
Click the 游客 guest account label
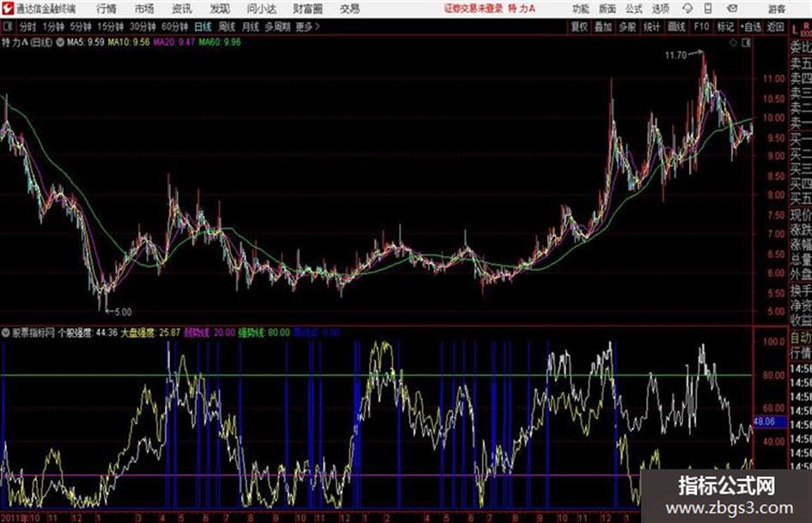click(x=776, y=9)
